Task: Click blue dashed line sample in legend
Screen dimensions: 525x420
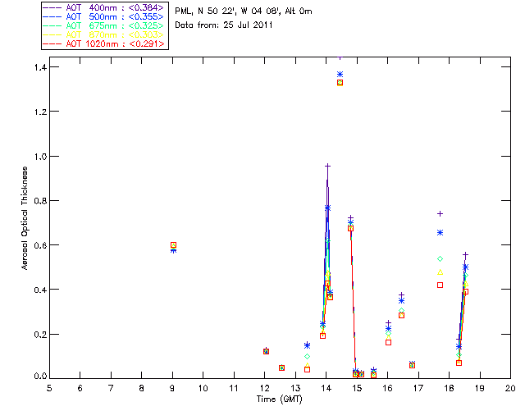Action: click(x=52, y=16)
